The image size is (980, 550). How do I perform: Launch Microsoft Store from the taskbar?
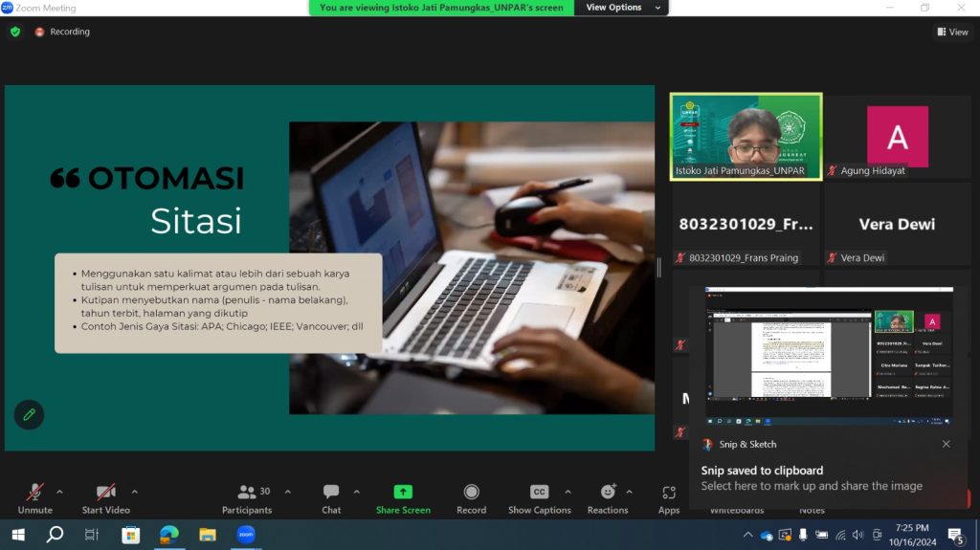[x=130, y=535]
